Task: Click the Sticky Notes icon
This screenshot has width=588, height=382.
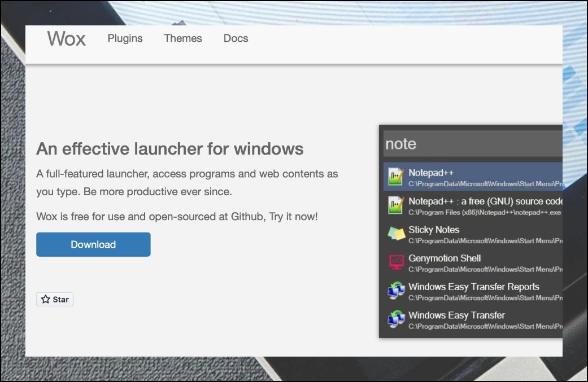Action: 396,234
